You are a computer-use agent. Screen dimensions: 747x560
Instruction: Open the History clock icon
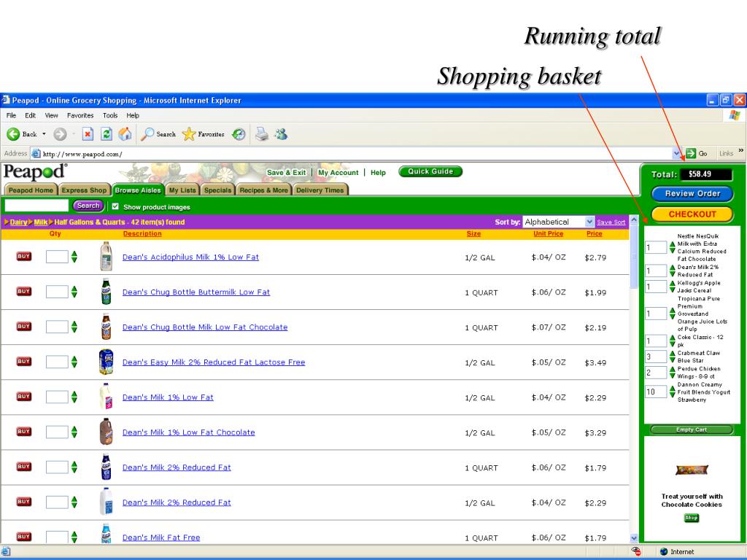tap(239, 134)
